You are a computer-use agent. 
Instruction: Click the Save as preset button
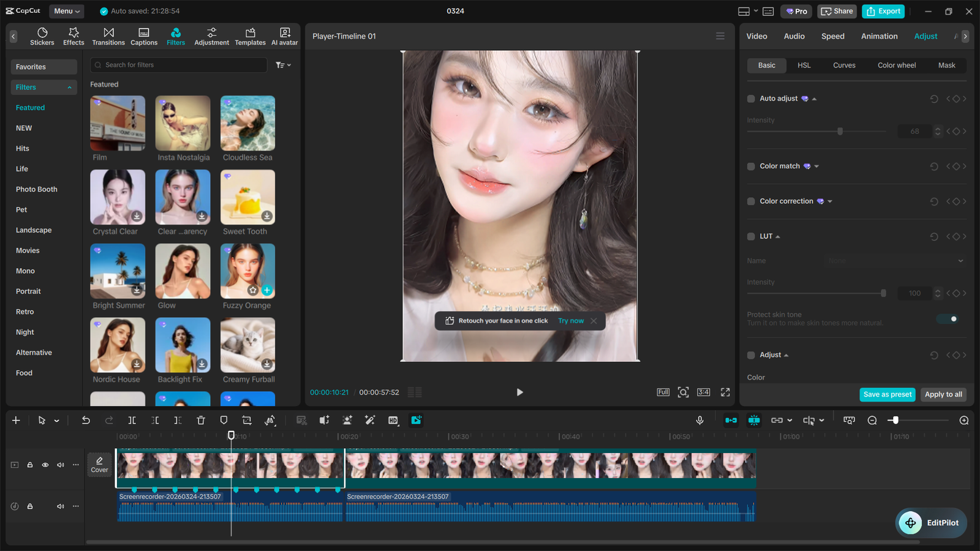click(887, 394)
